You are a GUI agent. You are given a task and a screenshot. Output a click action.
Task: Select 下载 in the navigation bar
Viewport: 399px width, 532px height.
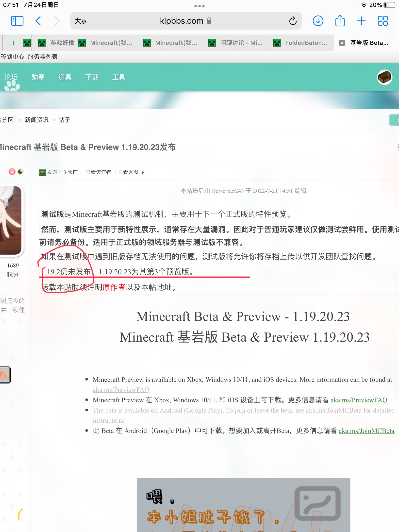[92, 77]
